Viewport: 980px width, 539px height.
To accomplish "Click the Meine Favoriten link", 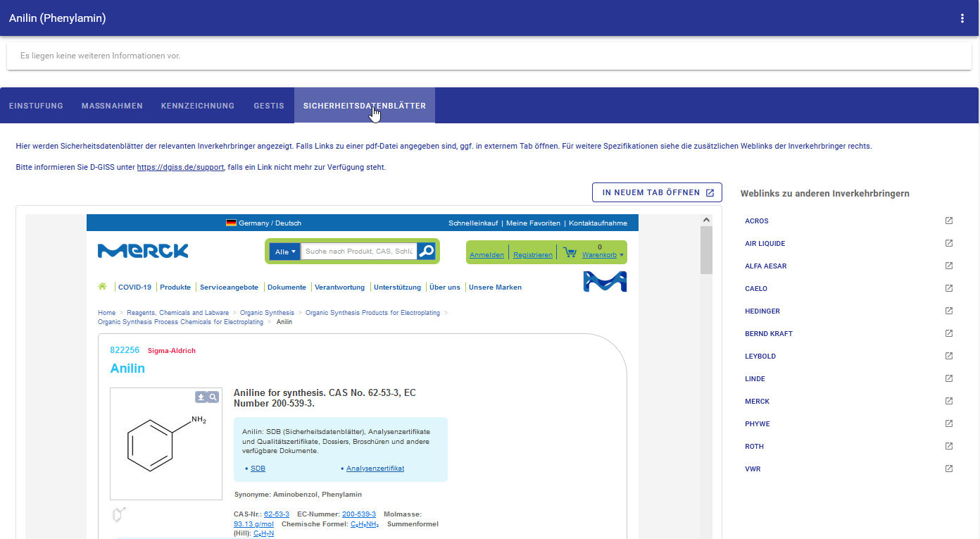I will tap(533, 223).
